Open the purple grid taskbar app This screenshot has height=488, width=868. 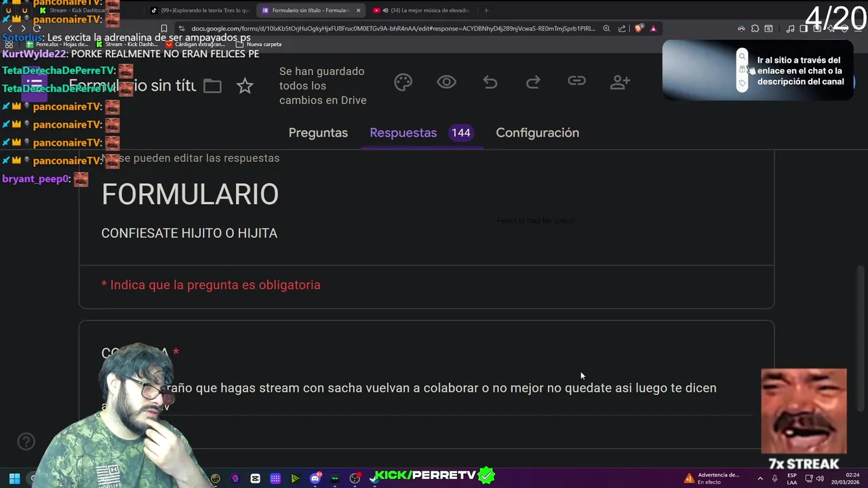tap(275, 479)
